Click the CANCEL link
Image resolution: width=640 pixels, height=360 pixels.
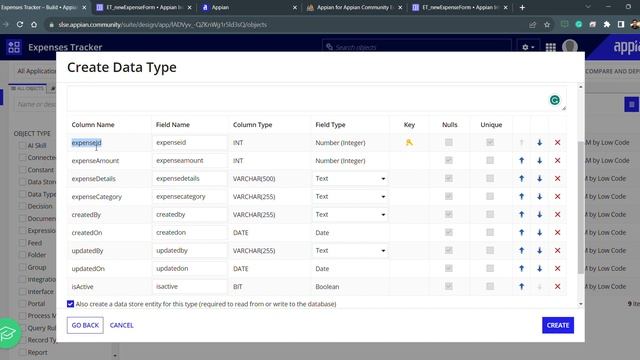tap(122, 325)
